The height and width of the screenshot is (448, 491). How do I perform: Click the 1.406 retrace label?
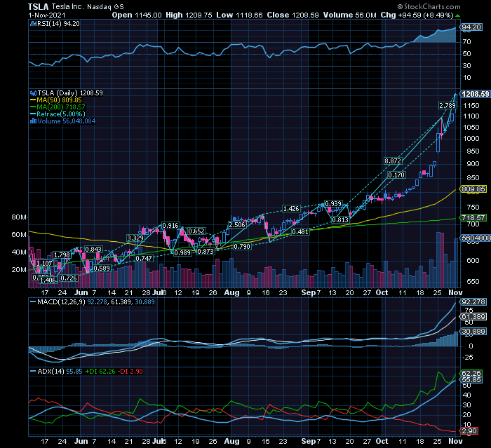[x=48, y=280]
